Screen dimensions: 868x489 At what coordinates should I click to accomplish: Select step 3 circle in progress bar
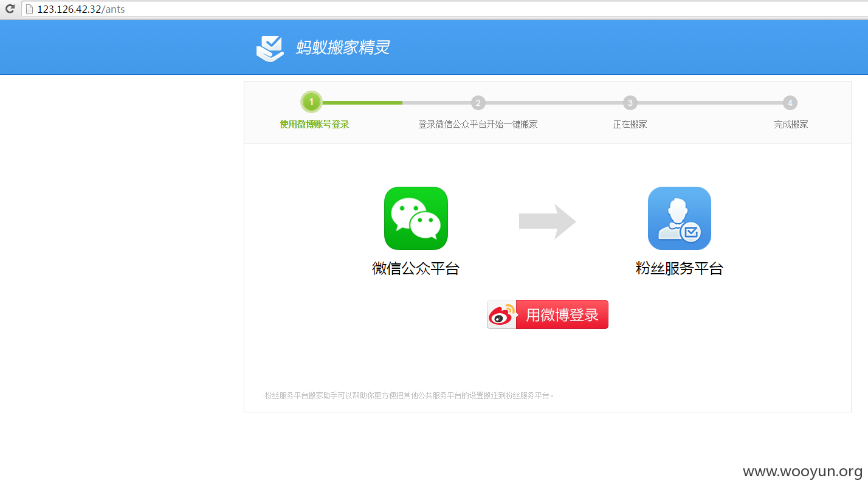coord(630,102)
